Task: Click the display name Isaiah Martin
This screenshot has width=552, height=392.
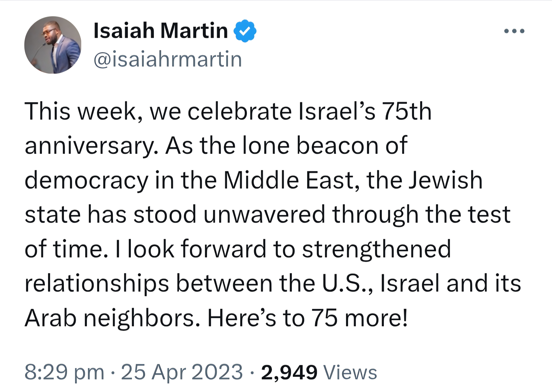Action: 161,31
